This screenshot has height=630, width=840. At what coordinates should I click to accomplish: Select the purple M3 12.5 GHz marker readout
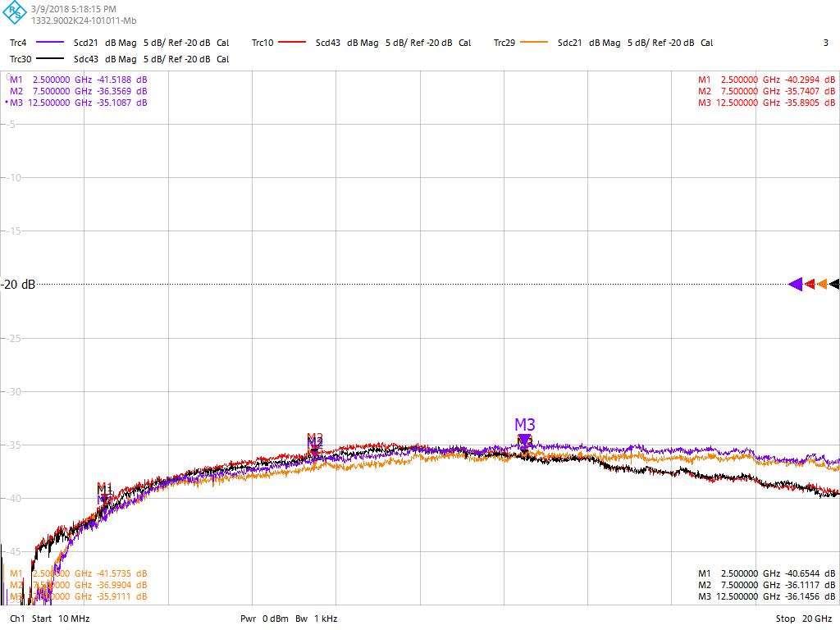click(x=79, y=103)
